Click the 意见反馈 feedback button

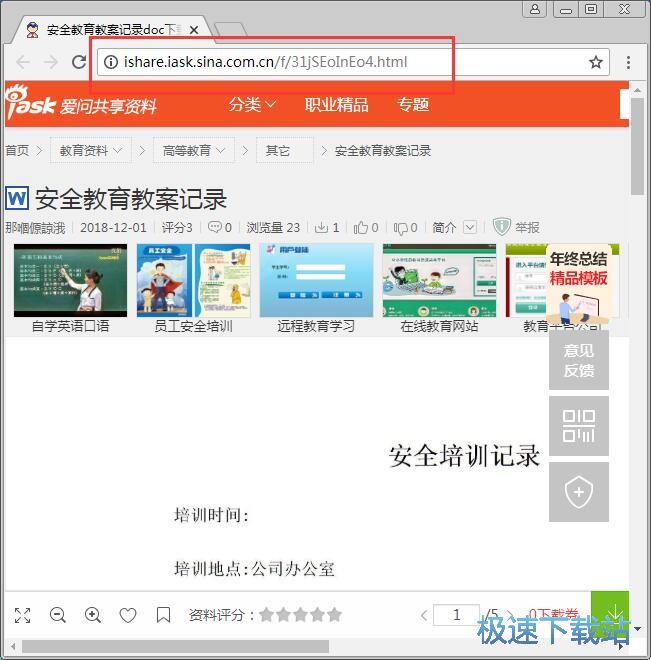click(x=578, y=360)
